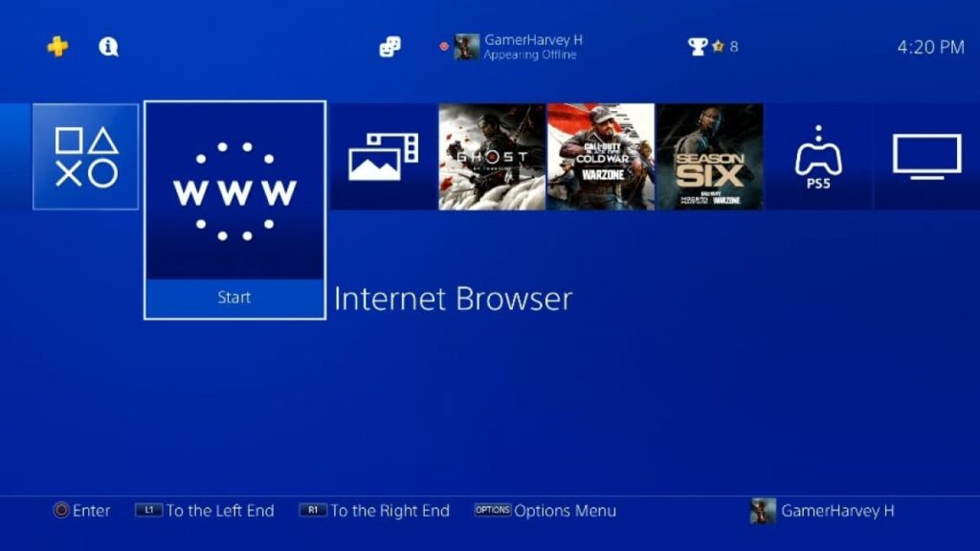Launch Call of Duty Cold War Warzone tile
This screenshot has width=980, height=551.
[601, 157]
